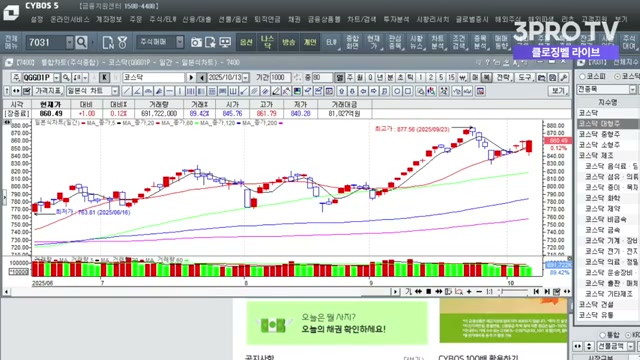Click the bold K button in chart toolbar
The image size is (640, 360).
point(104,77)
